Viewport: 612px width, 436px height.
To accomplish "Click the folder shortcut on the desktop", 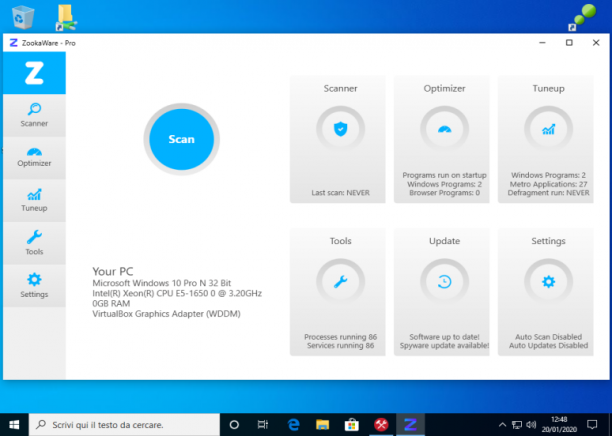I will pyautogui.click(x=66, y=17).
